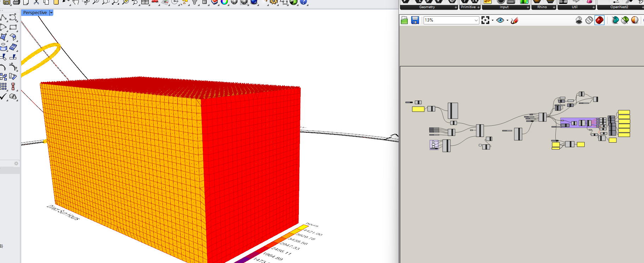Screen dimensions: 644x263
Task: Switch to wireframe preview mode in Grasshopper
Action: (x=589, y=20)
